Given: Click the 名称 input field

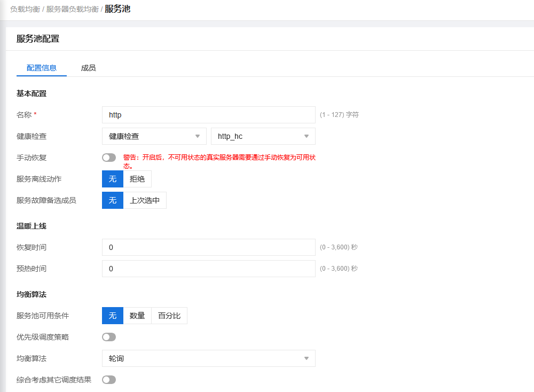Looking at the screenshot, I should point(208,115).
